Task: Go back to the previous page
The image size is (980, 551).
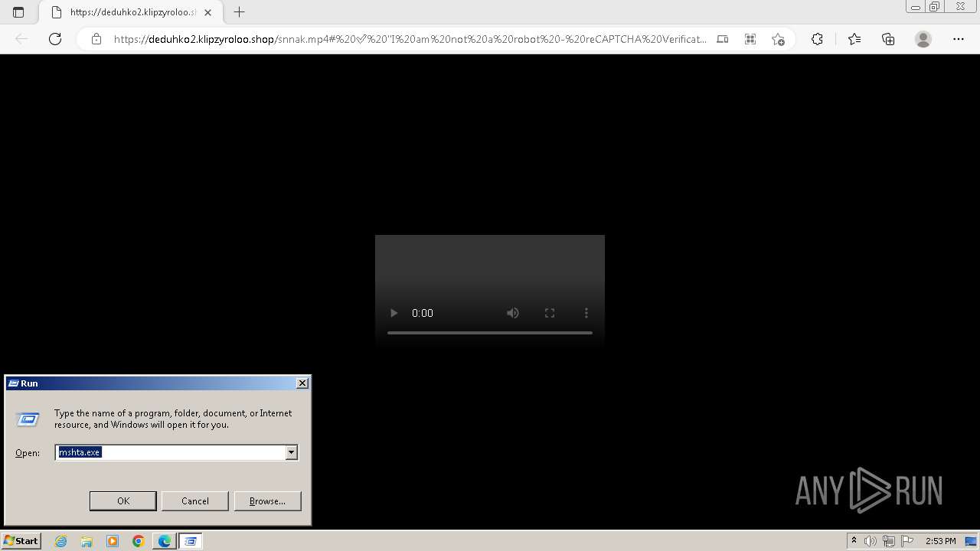Action: [x=21, y=39]
